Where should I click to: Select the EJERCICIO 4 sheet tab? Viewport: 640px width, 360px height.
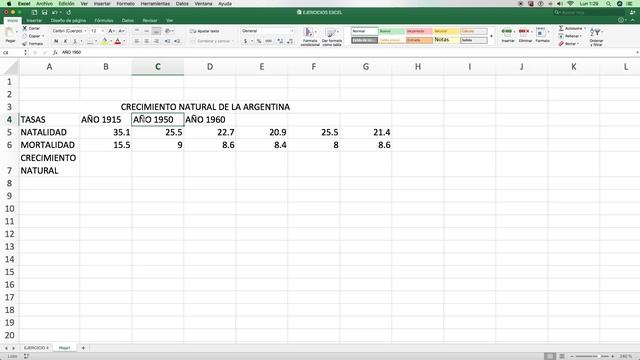(x=36, y=348)
